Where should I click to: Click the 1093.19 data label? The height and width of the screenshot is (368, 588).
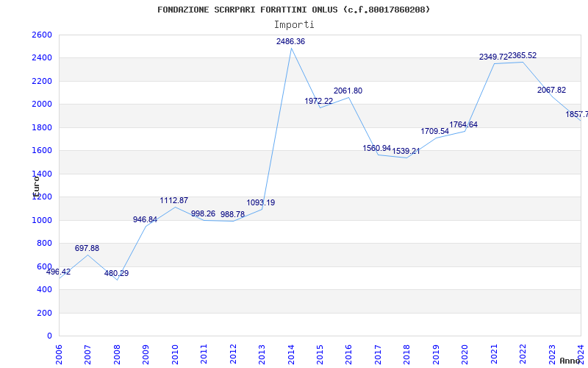[261, 203]
